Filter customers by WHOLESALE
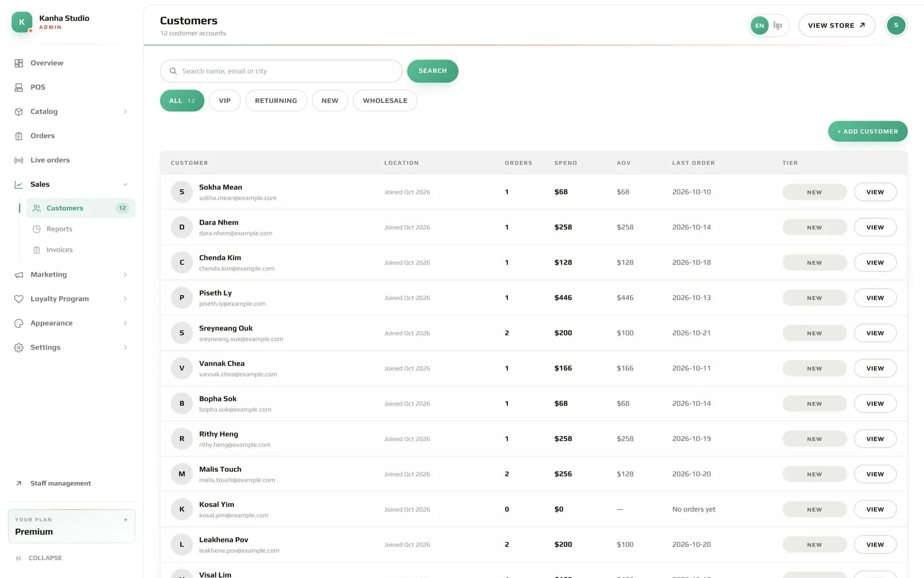924x578 pixels. pos(385,100)
